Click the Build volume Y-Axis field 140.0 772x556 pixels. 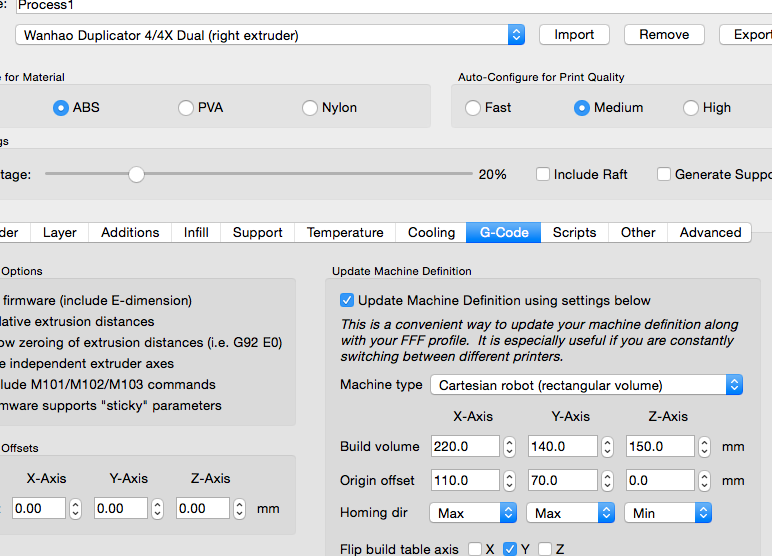[x=563, y=447]
